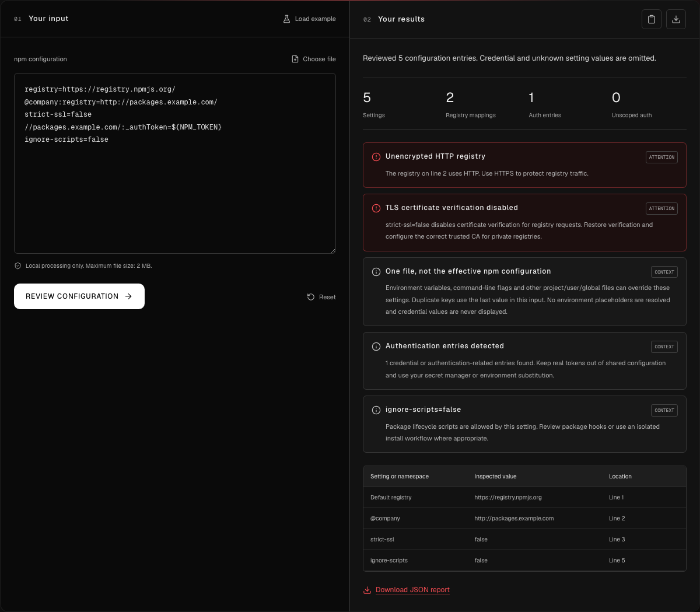Select the Authentication entries detected heading
Screen dimensions: 700x612
click(x=444, y=346)
